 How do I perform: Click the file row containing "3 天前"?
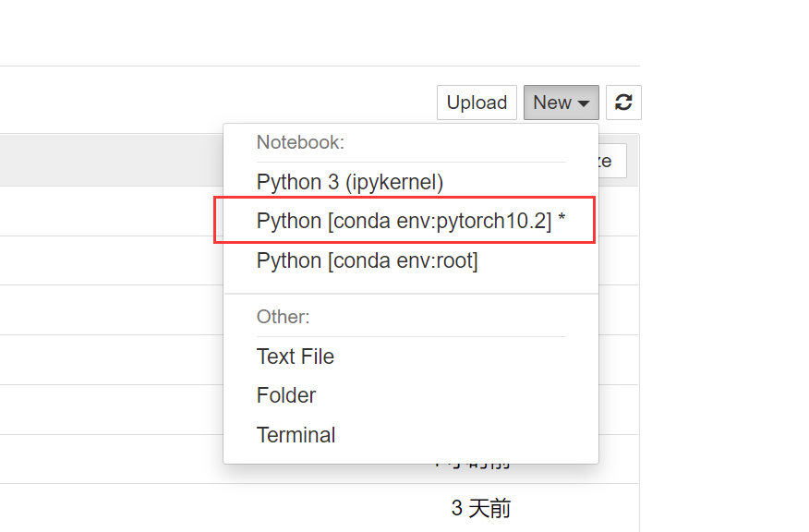[x=231, y=508]
